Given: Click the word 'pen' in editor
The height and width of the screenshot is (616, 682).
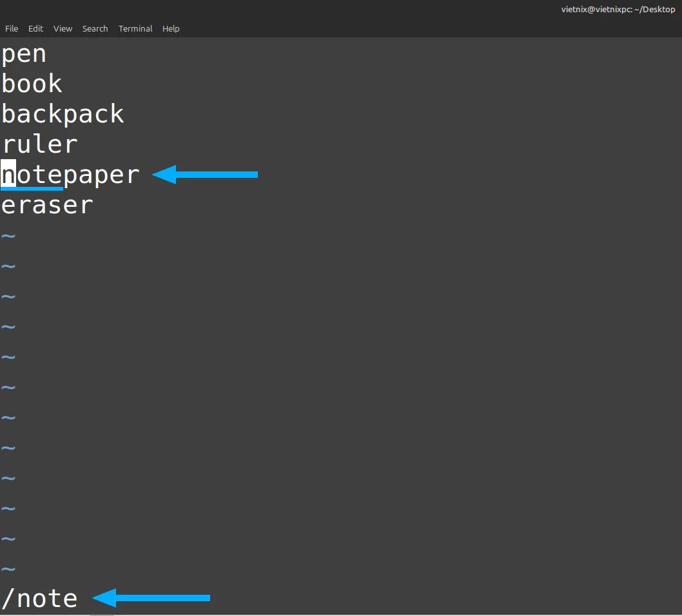Looking at the screenshot, I should 24,55.
